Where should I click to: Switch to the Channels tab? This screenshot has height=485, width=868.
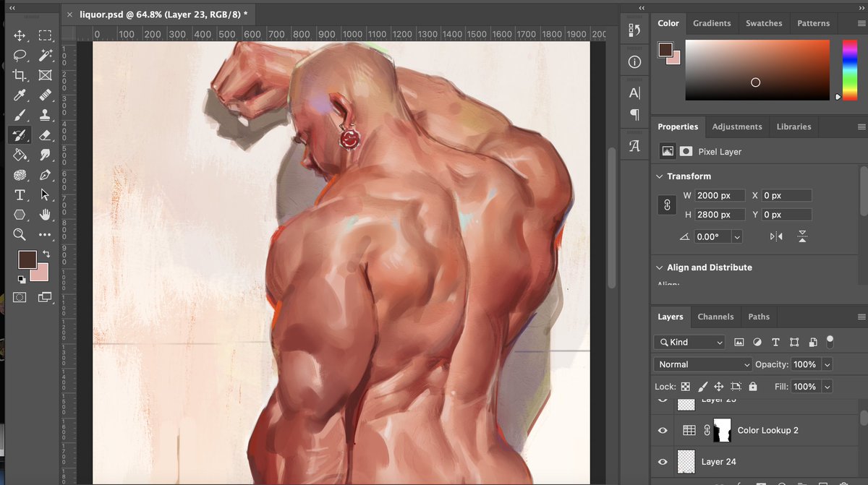coord(715,317)
